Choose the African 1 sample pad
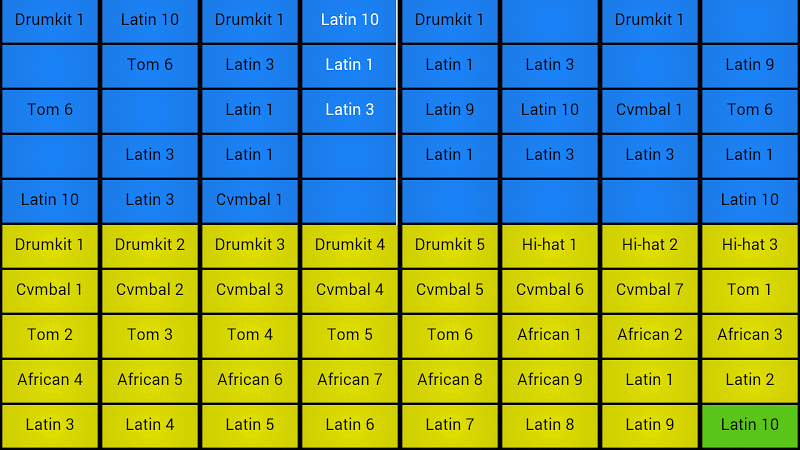The image size is (800, 450). click(x=550, y=335)
